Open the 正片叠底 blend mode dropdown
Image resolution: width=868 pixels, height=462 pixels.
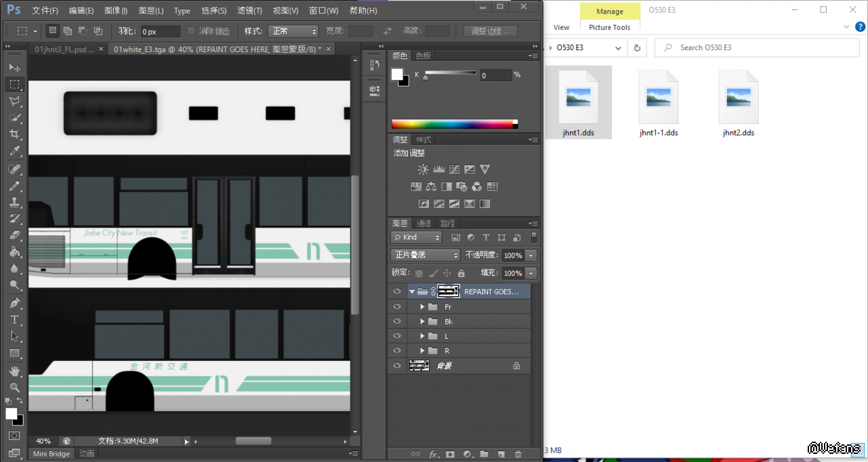[x=426, y=255]
